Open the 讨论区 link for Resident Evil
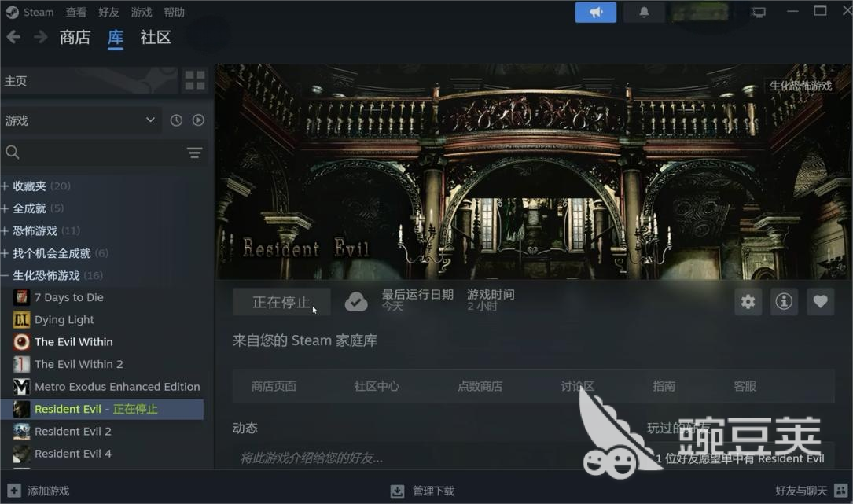This screenshot has height=504, width=853. 577,386
